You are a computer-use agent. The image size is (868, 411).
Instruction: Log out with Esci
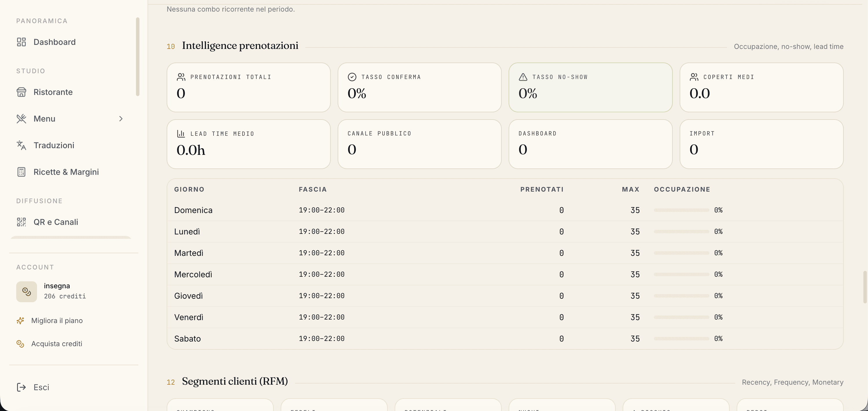coord(41,387)
